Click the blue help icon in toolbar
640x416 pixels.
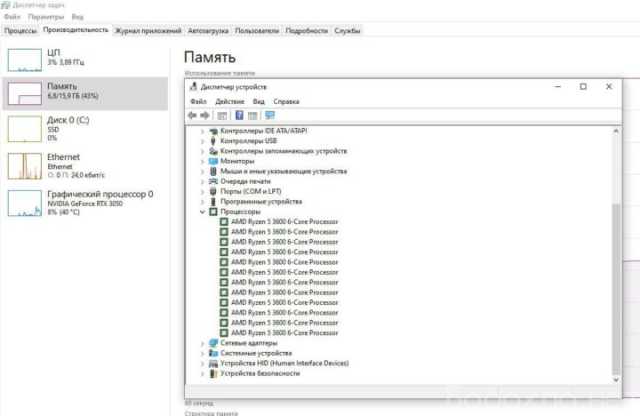point(241,115)
